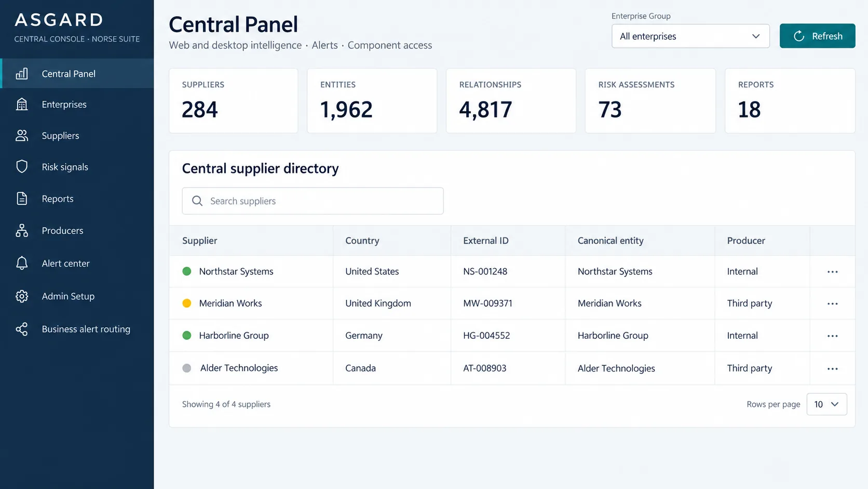This screenshot has height=489, width=868.
Task: Click the magnifier icon in supplier search
Action: coord(197,201)
